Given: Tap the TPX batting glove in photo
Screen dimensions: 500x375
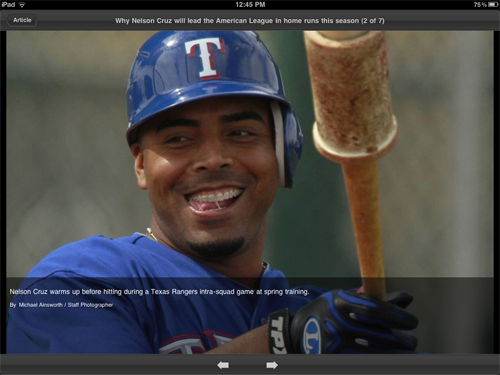Looking at the screenshot, I should tap(343, 323).
